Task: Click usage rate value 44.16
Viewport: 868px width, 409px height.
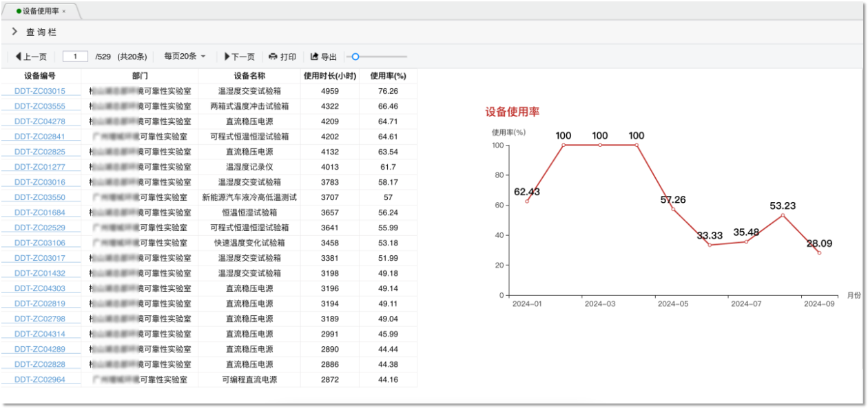Action: (388, 379)
